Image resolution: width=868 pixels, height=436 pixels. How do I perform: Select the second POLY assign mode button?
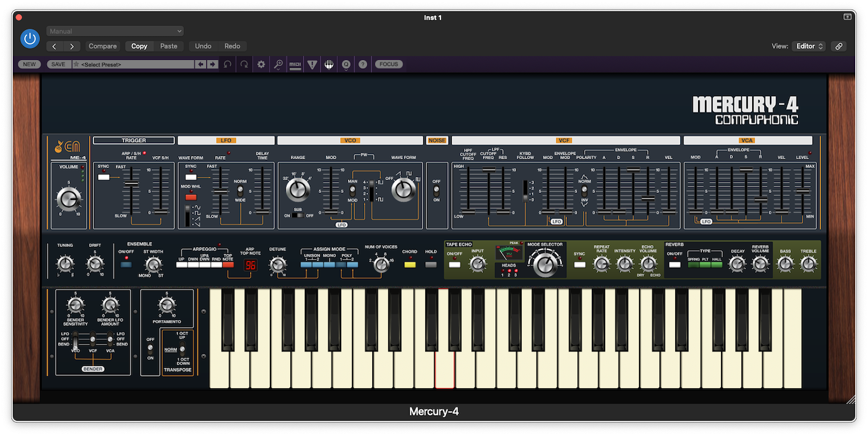pyautogui.click(x=353, y=265)
